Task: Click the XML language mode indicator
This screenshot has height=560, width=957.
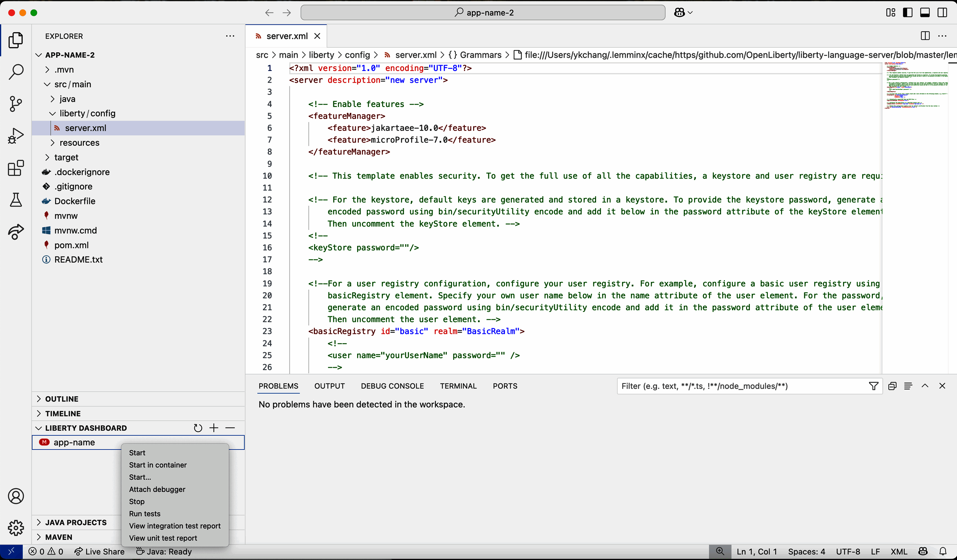Action: (x=898, y=552)
